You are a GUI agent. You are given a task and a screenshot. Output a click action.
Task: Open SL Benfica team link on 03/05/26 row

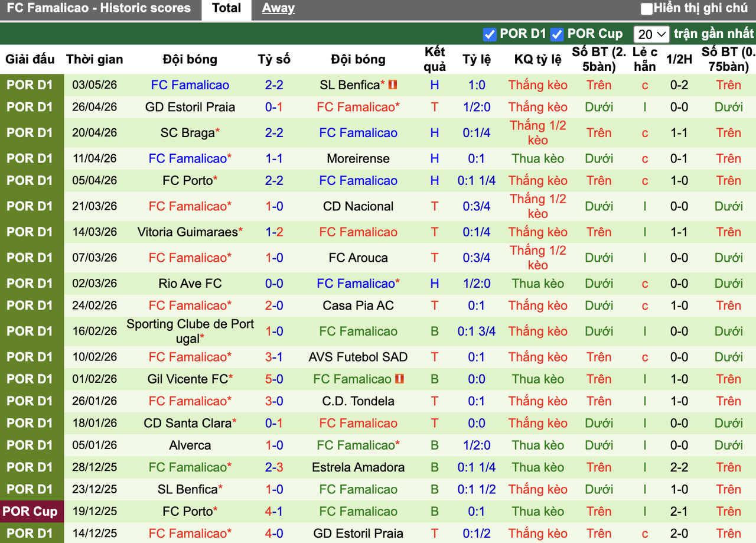(350, 85)
